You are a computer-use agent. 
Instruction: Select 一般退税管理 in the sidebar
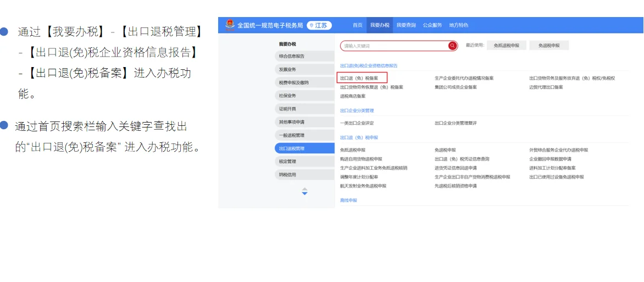click(x=305, y=135)
